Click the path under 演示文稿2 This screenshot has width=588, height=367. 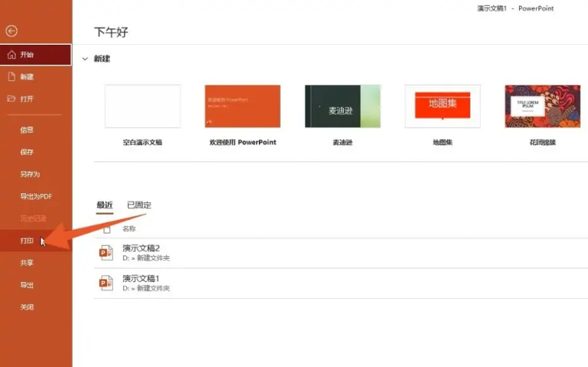(x=146, y=258)
